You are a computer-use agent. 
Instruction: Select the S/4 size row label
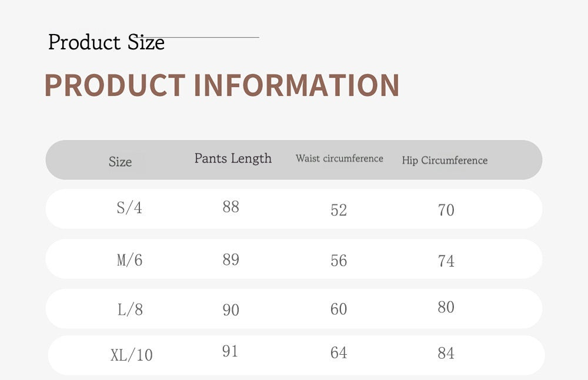tap(129, 208)
